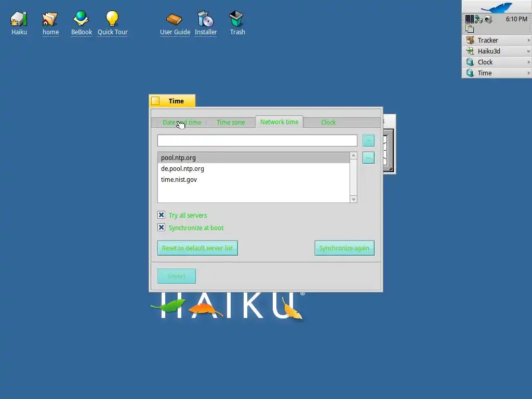The width and height of the screenshot is (532, 399).
Task: Select the Network time tab
Action: click(x=279, y=122)
